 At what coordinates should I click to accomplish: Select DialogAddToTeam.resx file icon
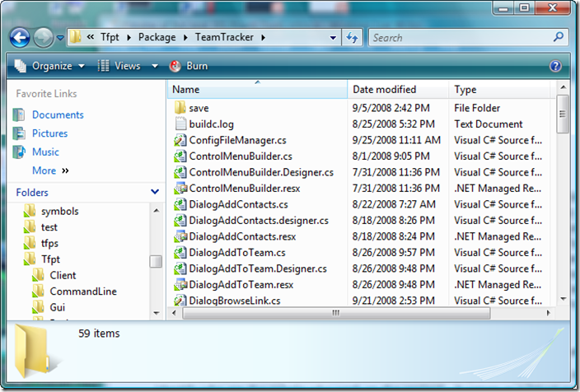click(180, 284)
